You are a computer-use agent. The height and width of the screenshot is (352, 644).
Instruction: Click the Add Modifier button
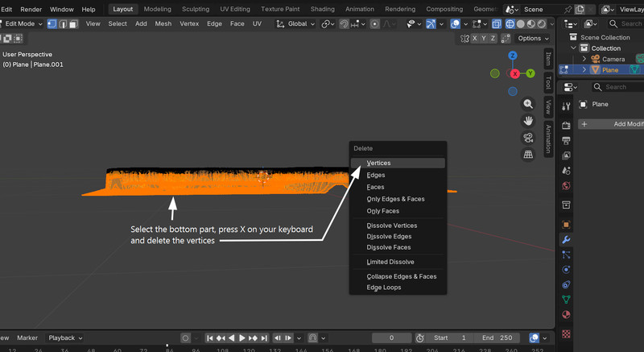click(611, 124)
